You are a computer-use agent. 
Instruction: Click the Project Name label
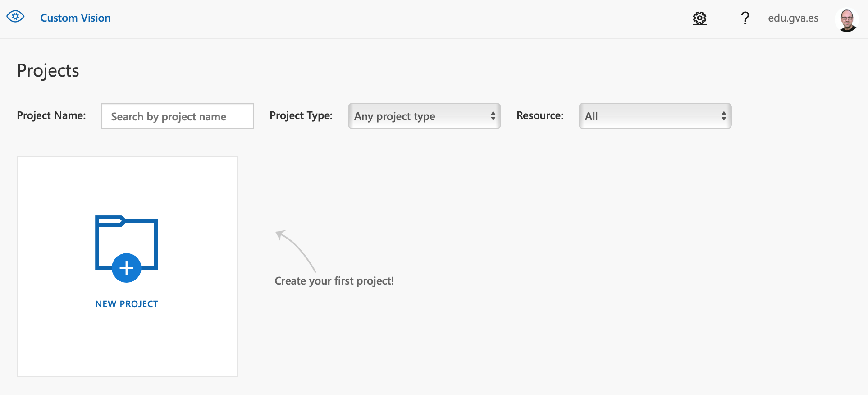[51, 115]
